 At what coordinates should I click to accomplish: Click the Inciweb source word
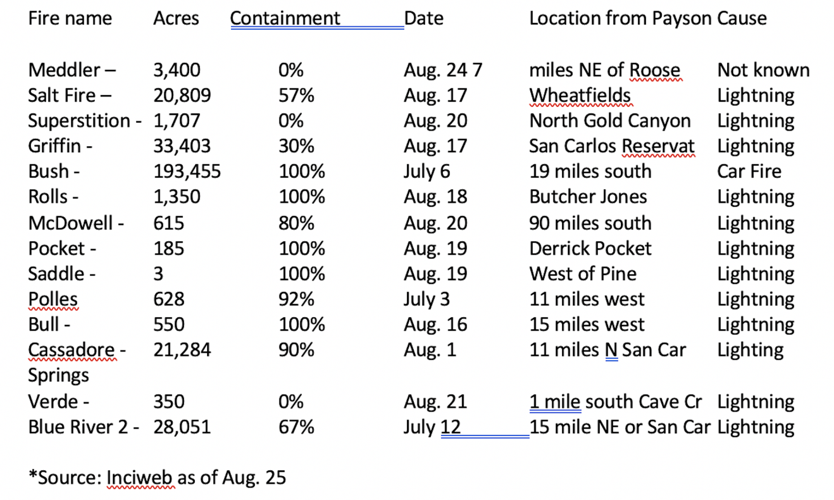[139, 478]
